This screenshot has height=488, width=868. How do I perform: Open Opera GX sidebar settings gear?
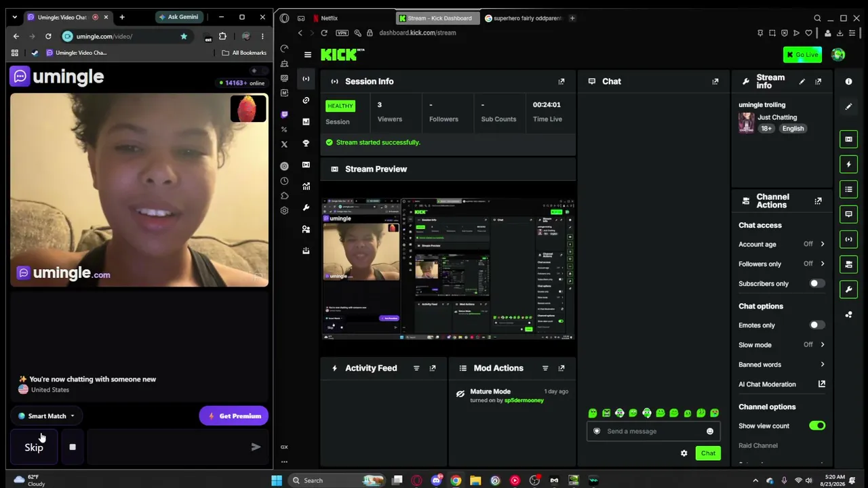[x=284, y=211]
